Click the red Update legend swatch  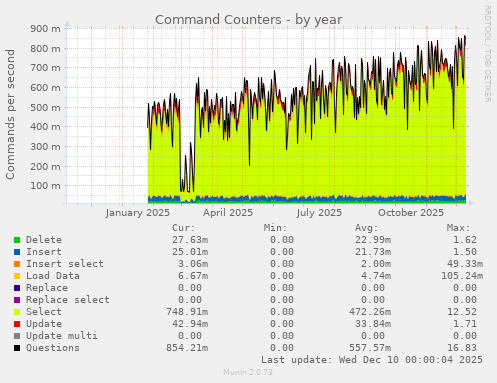(x=17, y=324)
